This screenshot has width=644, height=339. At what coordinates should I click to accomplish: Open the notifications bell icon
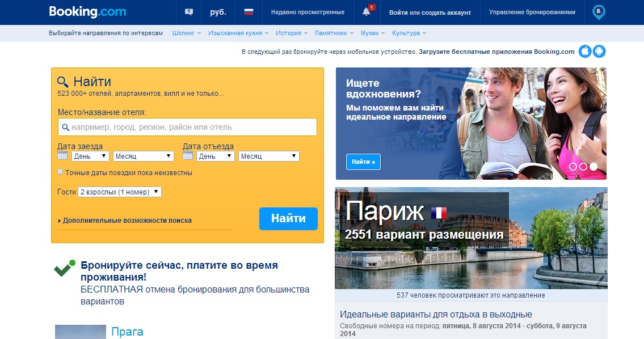pyautogui.click(x=367, y=11)
